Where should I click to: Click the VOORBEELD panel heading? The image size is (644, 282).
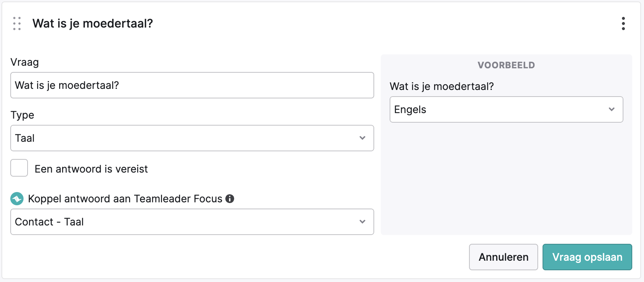(507, 65)
